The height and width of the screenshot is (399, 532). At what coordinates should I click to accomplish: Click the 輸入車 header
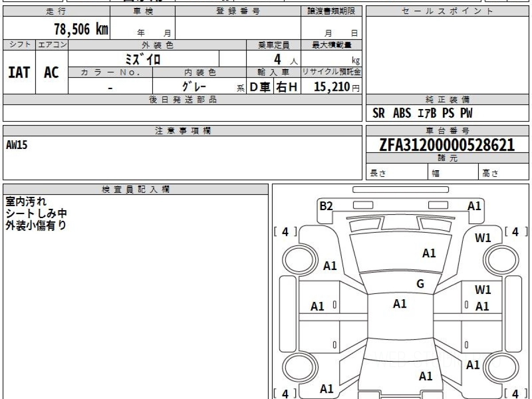click(x=274, y=72)
